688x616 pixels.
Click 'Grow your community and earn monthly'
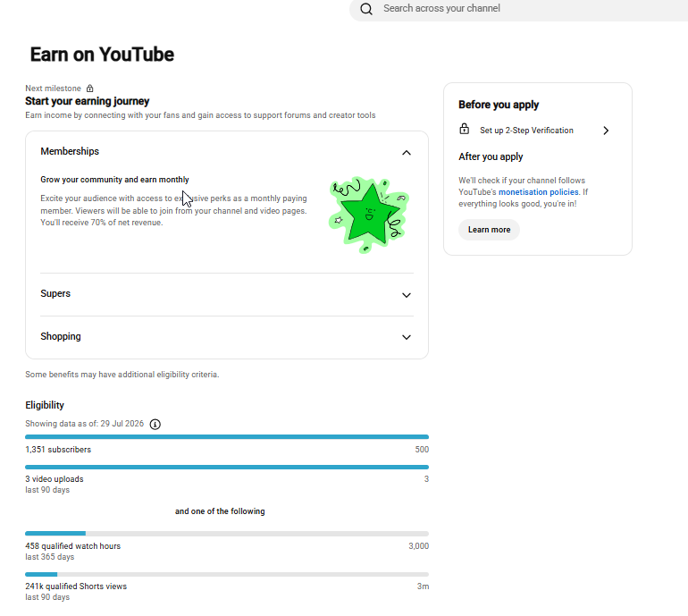[114, 180]
